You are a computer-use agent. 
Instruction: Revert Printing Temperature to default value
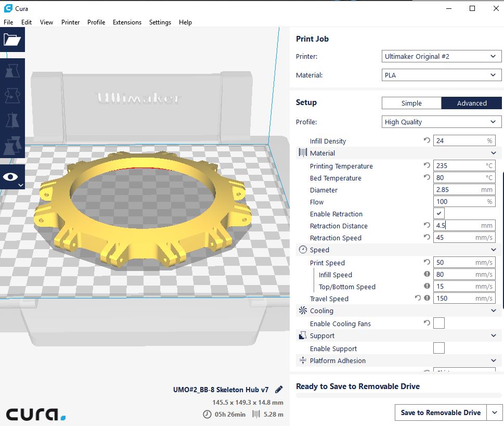(427, 166)
